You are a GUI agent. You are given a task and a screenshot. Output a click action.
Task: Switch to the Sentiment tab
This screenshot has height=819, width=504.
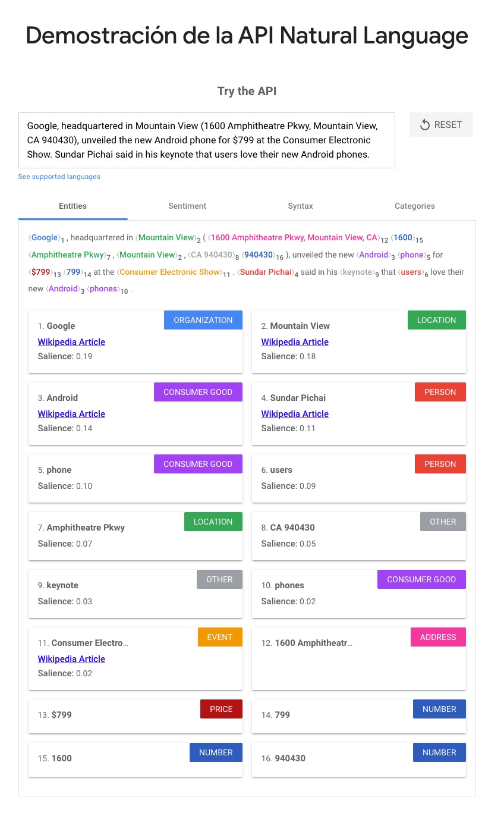pyautogui.click(x=187, y=206)
